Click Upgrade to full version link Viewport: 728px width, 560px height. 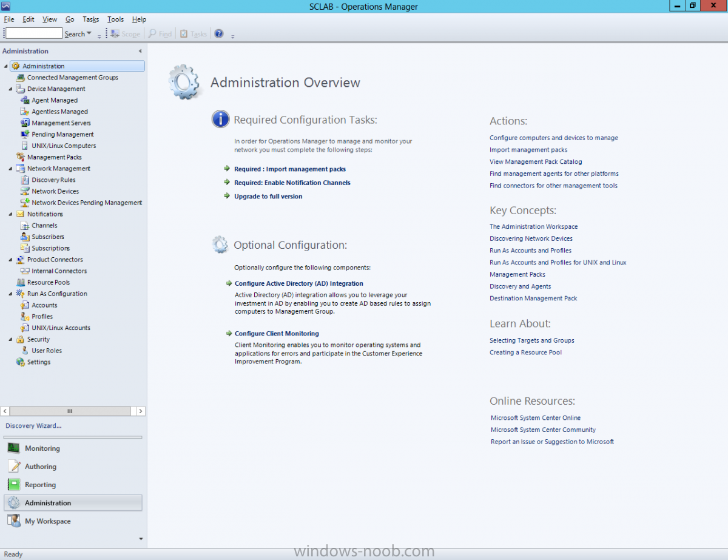click(268, 197)
